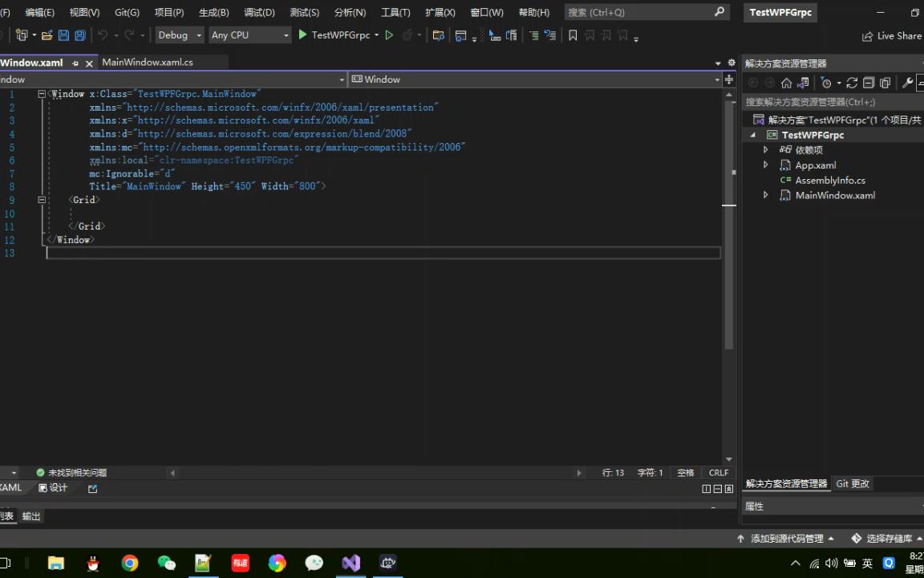Open the 视图(V) menu
The width and height of the screenshot is (924, 578).
pos(84,12)
